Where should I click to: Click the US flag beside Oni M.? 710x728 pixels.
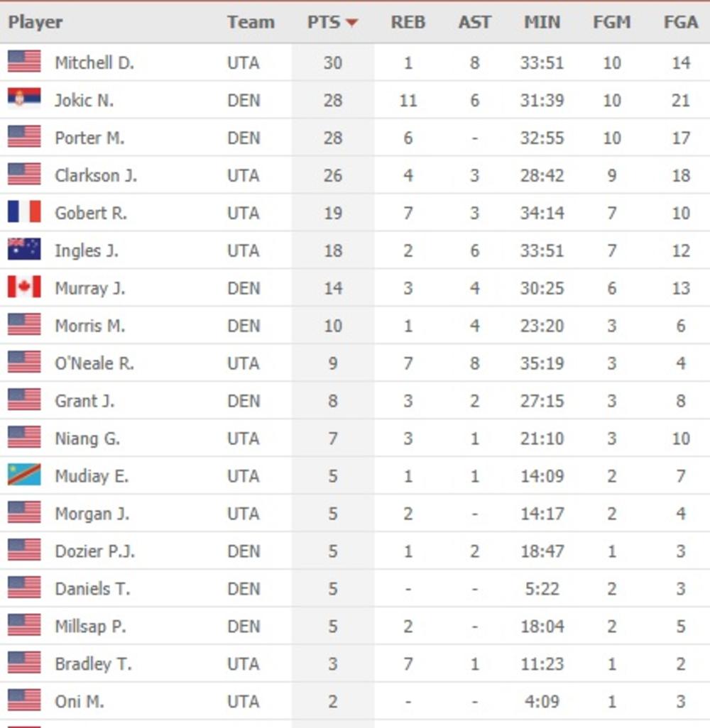tap(24, 701)
